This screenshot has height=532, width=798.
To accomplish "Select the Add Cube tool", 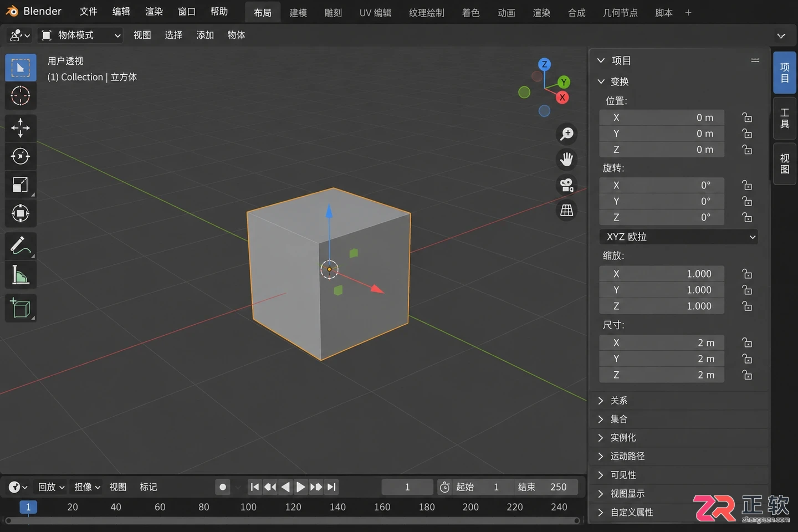I will [x=21, y=308].
